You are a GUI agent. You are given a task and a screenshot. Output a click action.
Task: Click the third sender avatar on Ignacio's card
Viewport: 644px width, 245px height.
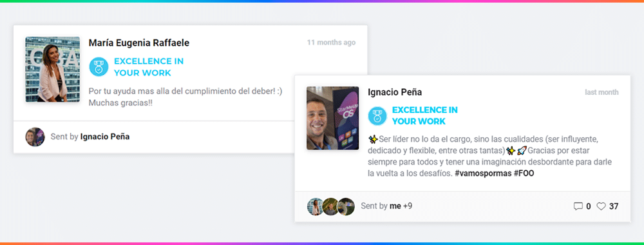pyautogui.click(x=346, y=207)
